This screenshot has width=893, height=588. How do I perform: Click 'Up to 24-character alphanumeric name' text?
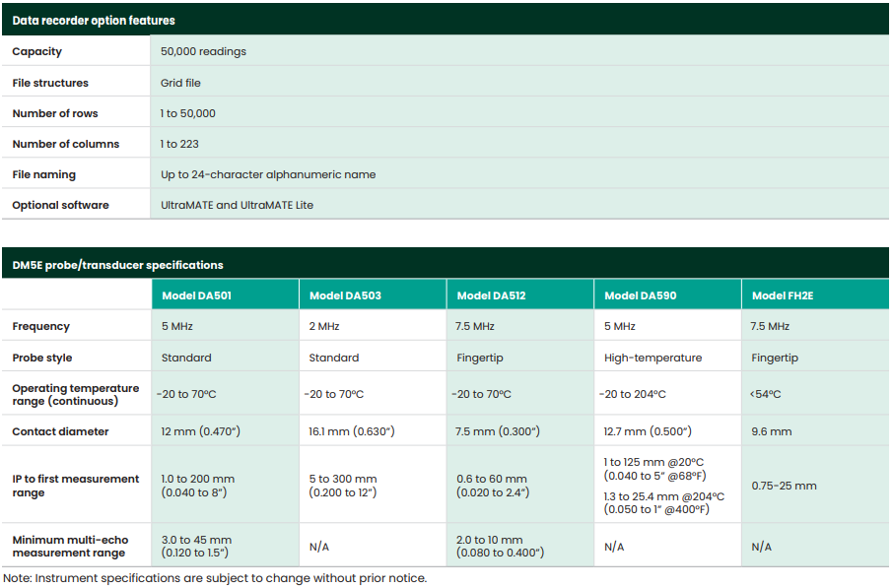pos(268,174)
